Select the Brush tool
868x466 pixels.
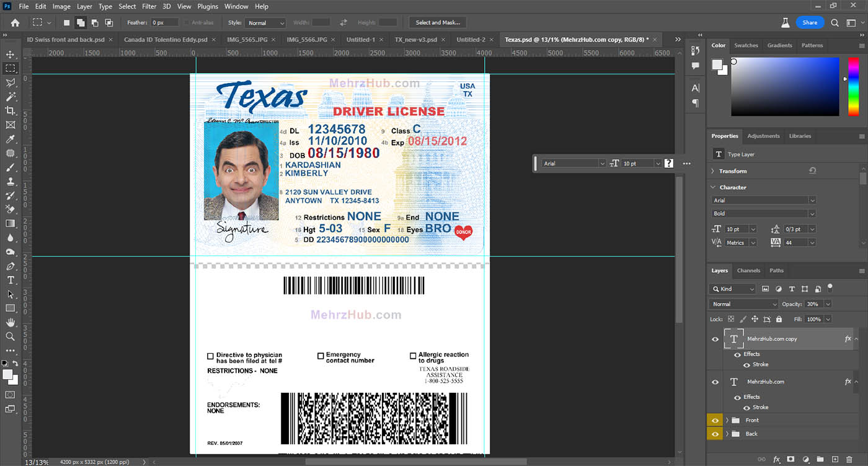pos(11,167)
